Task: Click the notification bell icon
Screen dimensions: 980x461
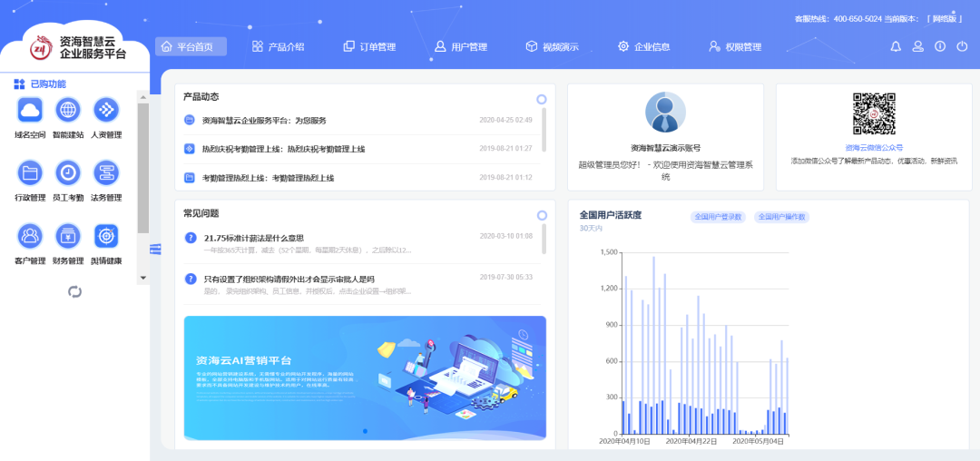Action: (896, 46)
